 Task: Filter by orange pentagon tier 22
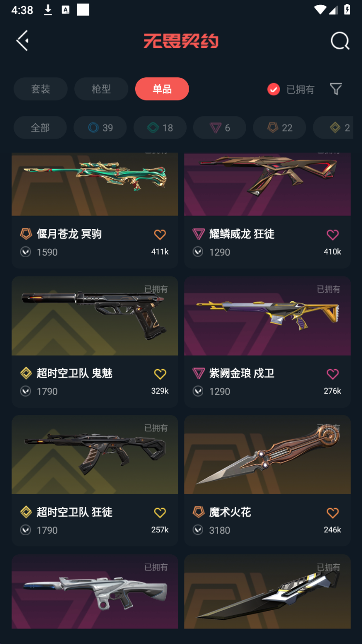pyautogui.click(x=279, y=128)
